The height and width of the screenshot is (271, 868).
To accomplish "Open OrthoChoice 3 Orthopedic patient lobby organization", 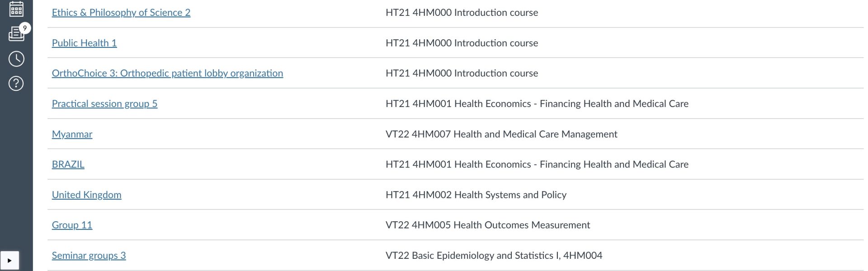I will [x=167, y=73].
